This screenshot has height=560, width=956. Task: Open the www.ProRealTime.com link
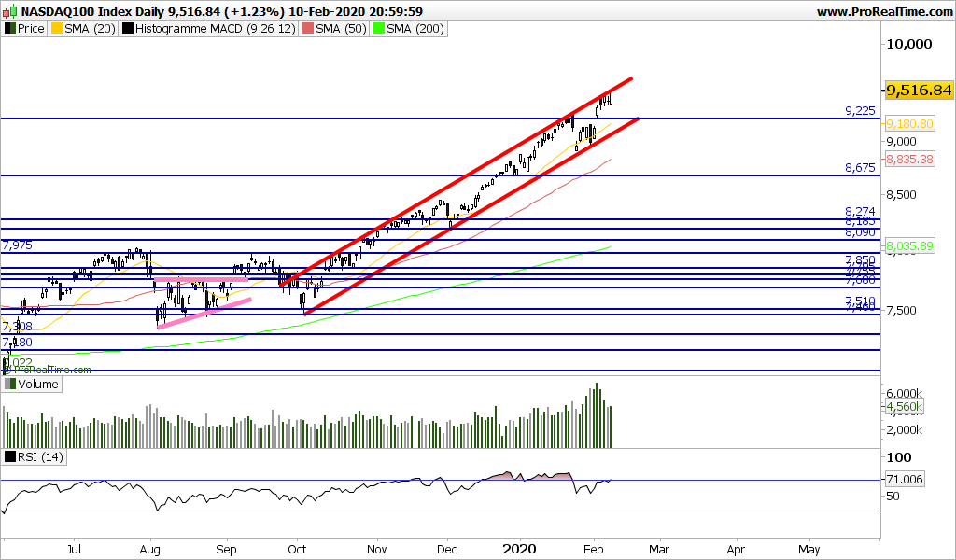tap(884, 11)
